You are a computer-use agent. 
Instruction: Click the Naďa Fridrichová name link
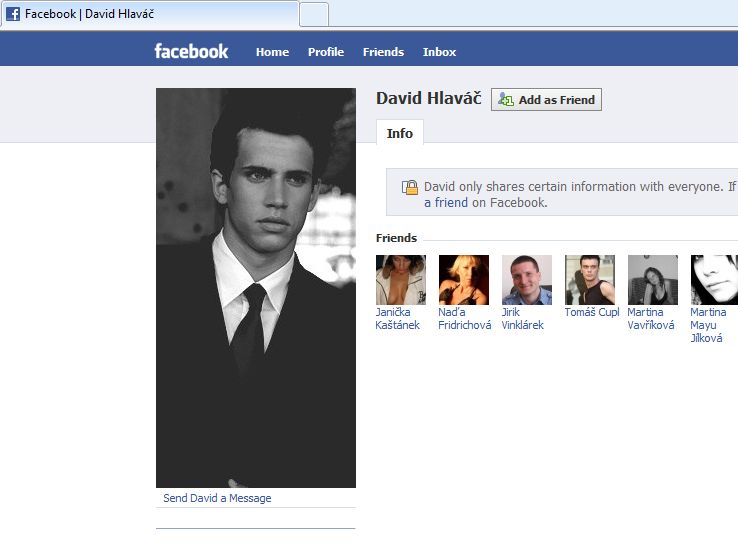coord(465,319)
